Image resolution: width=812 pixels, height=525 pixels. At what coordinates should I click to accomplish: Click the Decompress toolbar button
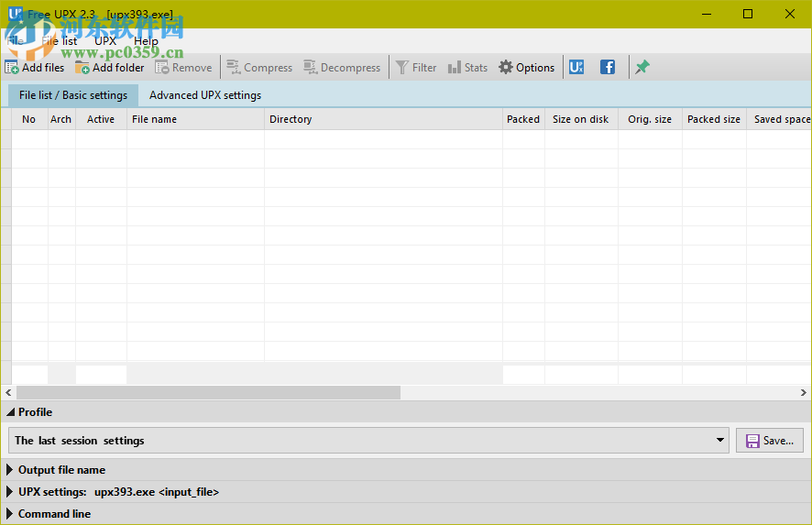pyautogui.click(x=342, y=67)
